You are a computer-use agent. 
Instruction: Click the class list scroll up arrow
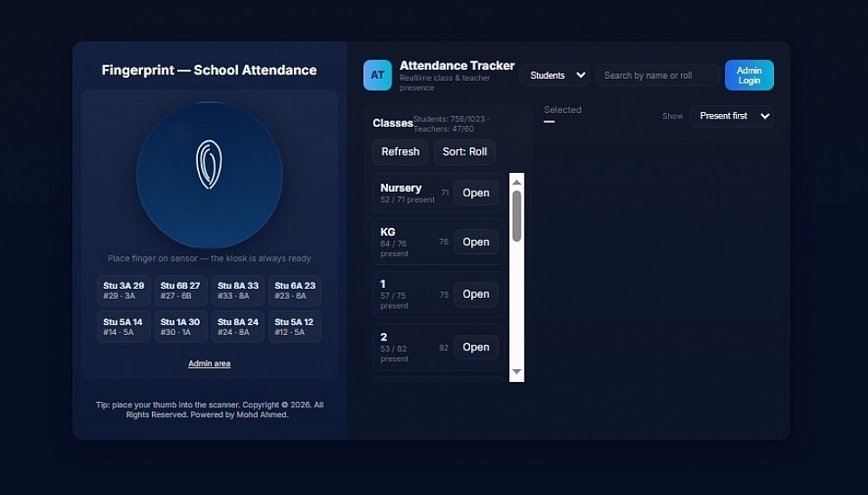pyautogui.click(x=517, y=181)
